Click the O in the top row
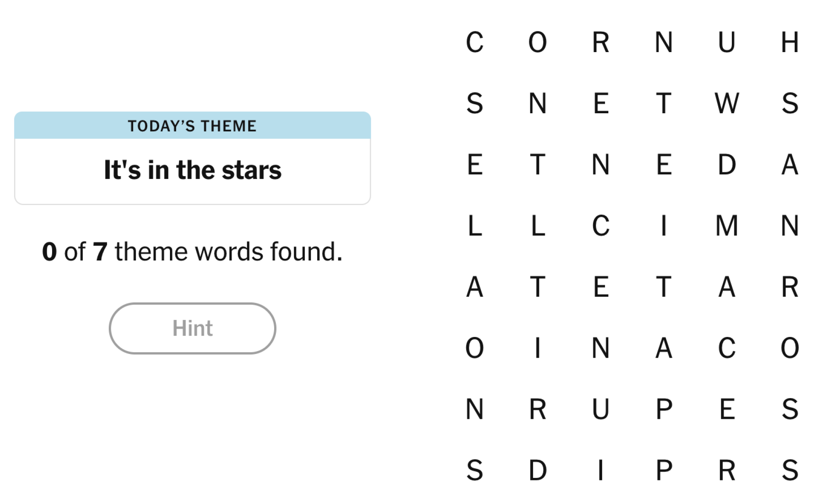 [538, 41]
